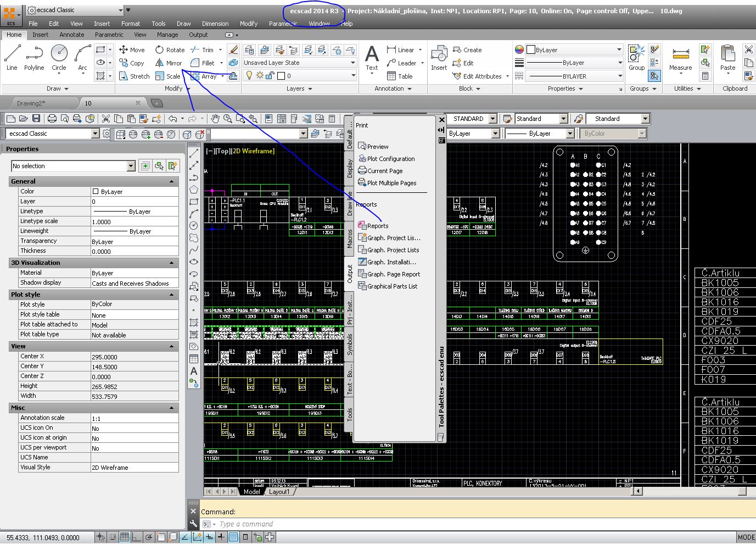The width and height of the screenshot is (756, 544).
Task: Click the Insert block button
Action: (x=439, y=58)
